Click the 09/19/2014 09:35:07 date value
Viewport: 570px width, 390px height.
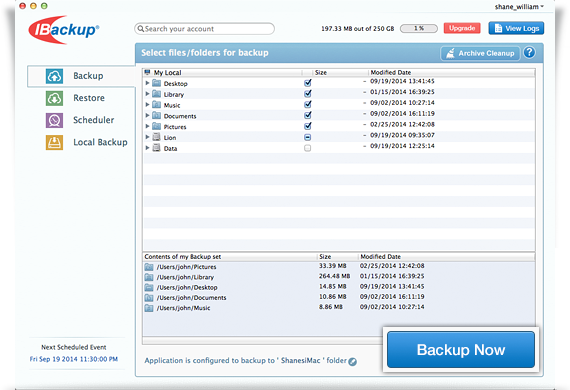pyautogui.click(x=402, y=135)
